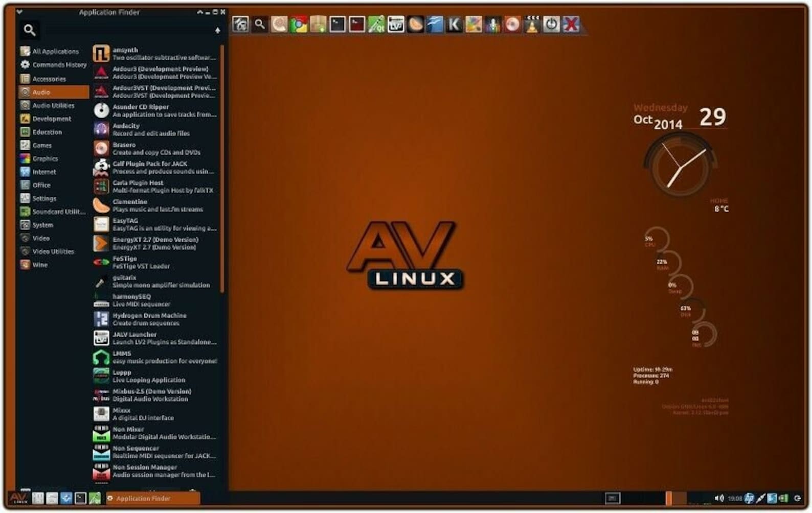
Task: Launch LMMS from the application list
Action: pyautogui.click(x=156, y=357)
